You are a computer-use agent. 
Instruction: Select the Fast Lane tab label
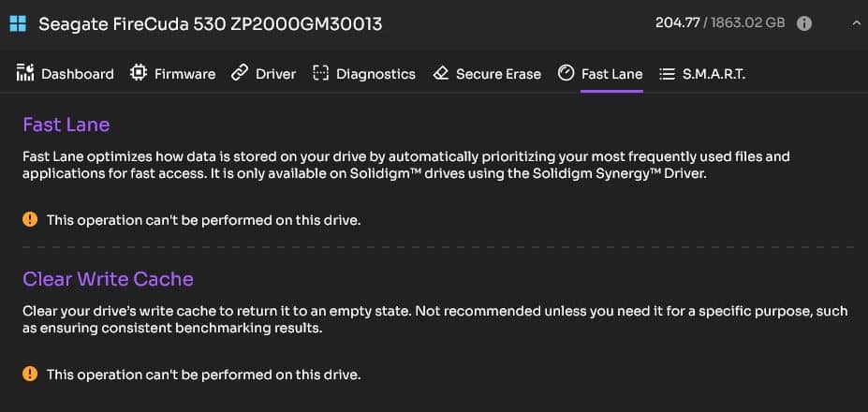pos(611,74)
